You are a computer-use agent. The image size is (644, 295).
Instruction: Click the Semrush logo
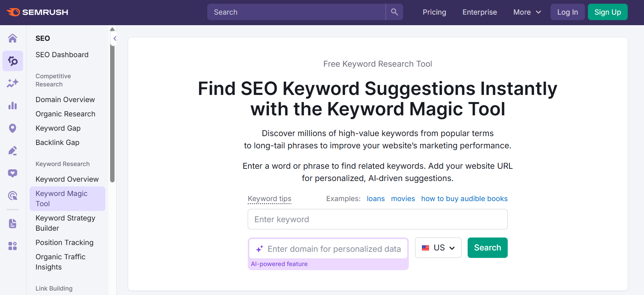tap(37, 12)
